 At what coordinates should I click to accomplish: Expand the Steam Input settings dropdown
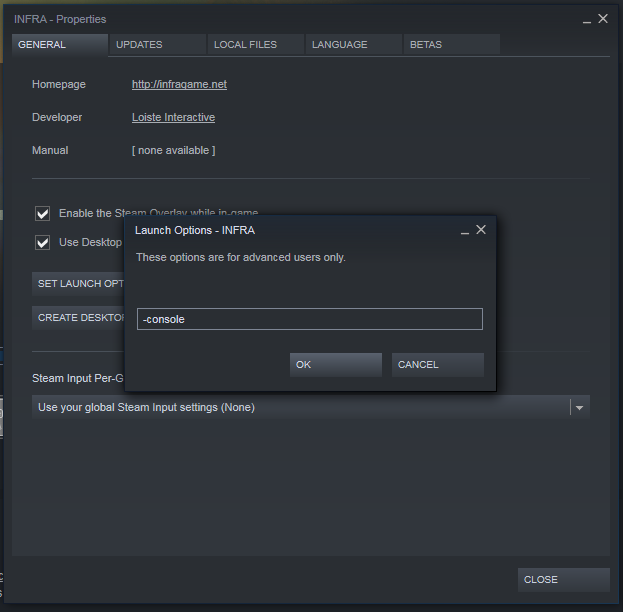[x=311, y=407]
